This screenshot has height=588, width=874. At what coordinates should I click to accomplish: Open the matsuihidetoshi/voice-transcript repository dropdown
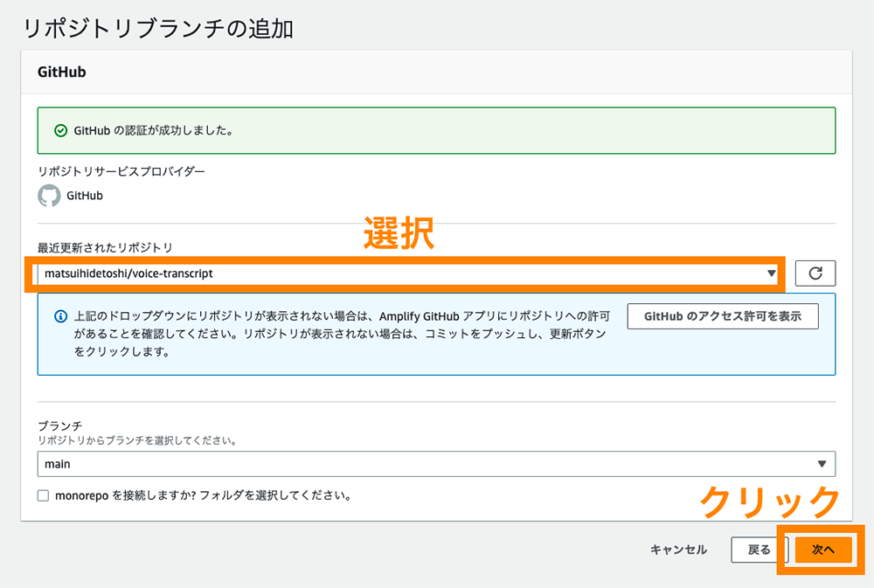click(408, 273)
